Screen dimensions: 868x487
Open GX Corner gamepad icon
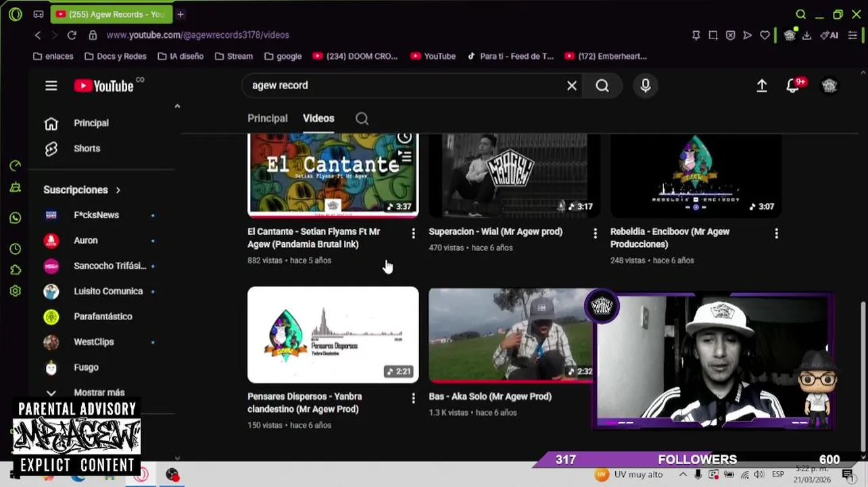(x=39, y=14)
